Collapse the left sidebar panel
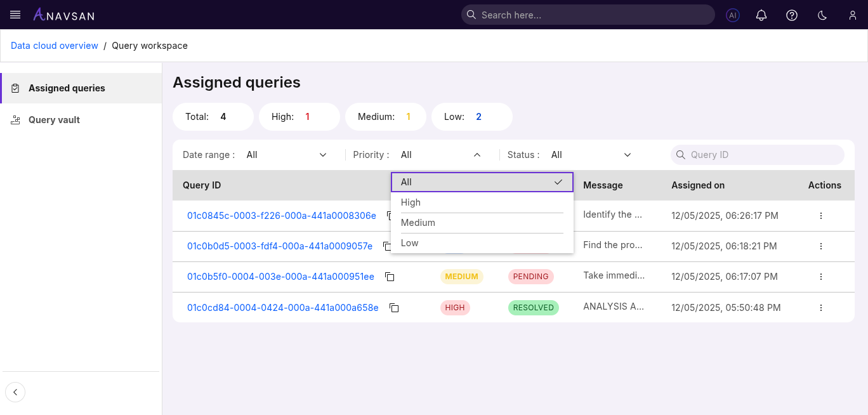 tap(15, 392)
